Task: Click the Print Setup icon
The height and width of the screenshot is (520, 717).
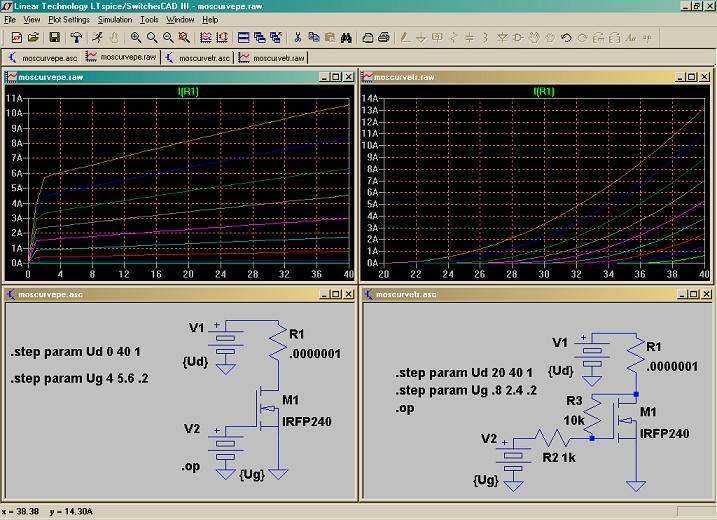Action: 368,38
